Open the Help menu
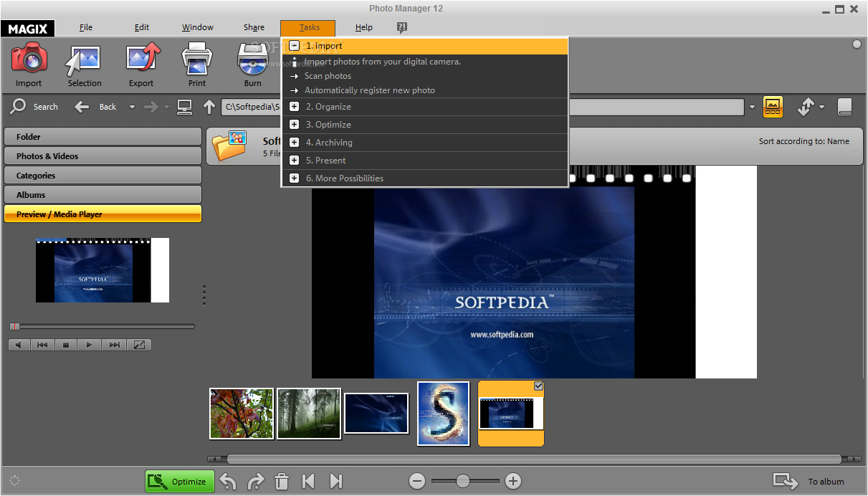The width and height of the screenshot is (868, 496). tap(364, 27)
